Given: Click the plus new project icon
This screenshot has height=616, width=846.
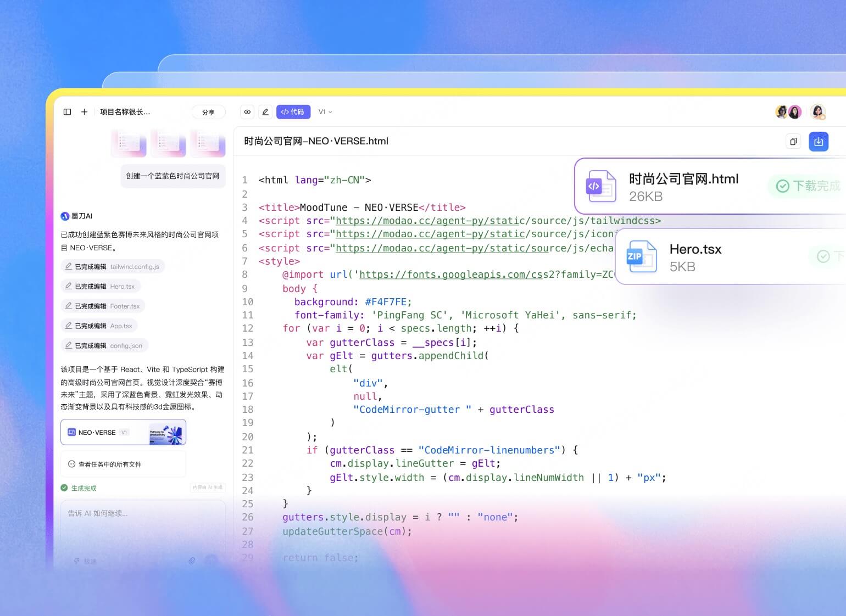Looking at the screenshot, I should click(x=84, y=112).
